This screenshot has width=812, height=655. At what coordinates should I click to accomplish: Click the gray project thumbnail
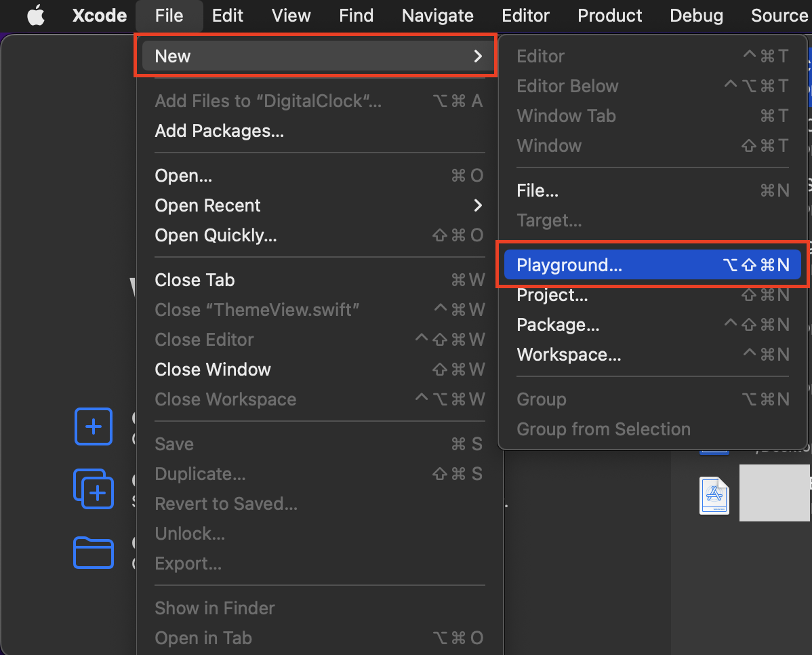(774, 493)
